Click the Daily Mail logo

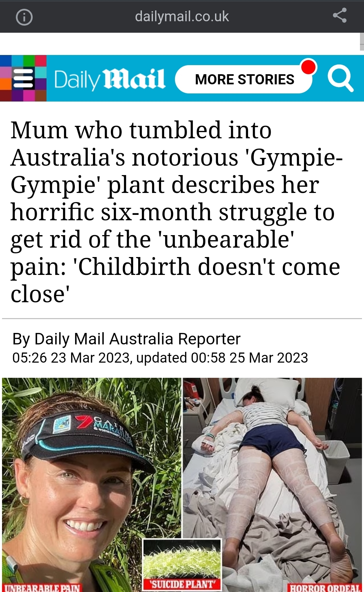tap(110, 79)
